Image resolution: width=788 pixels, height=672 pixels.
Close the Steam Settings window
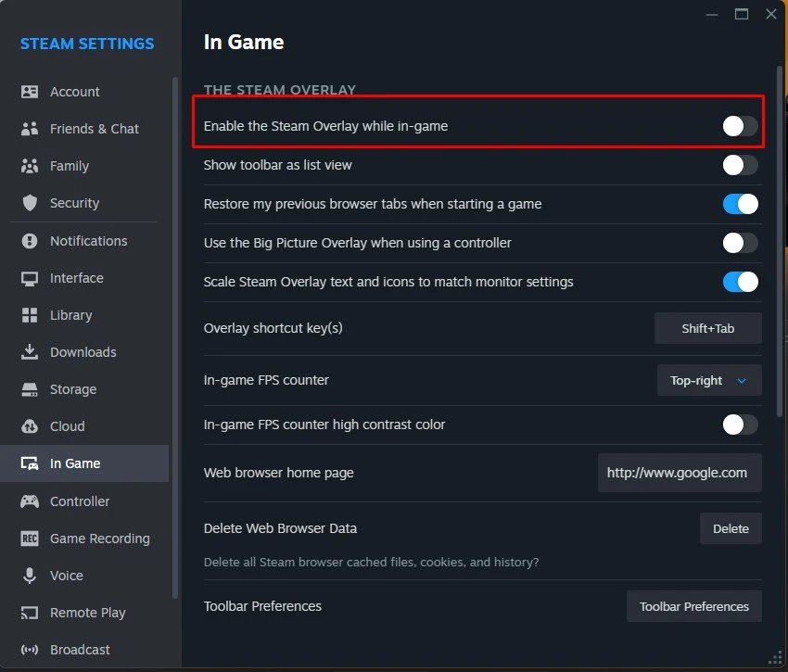click(771, 14)
